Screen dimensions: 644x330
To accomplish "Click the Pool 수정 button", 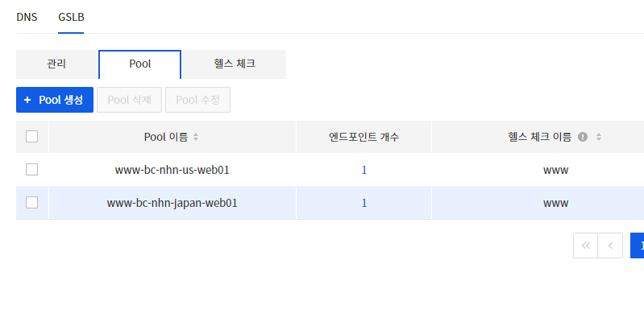I will click(198, 100).
